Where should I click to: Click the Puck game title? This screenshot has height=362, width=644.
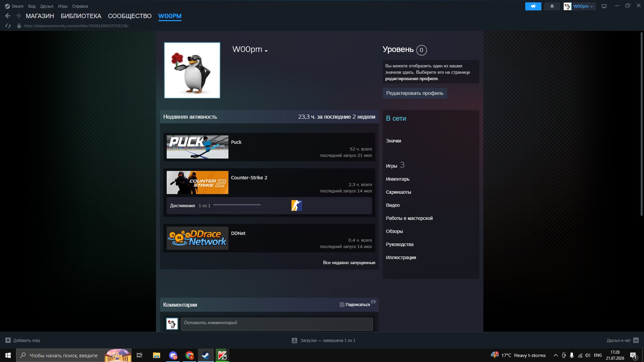[x=236, y=142]
